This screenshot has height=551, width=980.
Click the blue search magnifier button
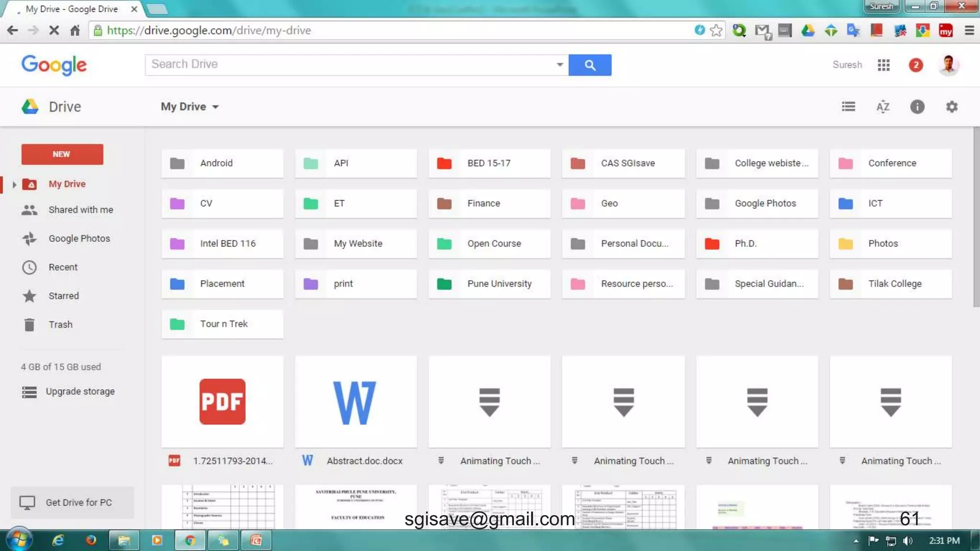[590, 65]
